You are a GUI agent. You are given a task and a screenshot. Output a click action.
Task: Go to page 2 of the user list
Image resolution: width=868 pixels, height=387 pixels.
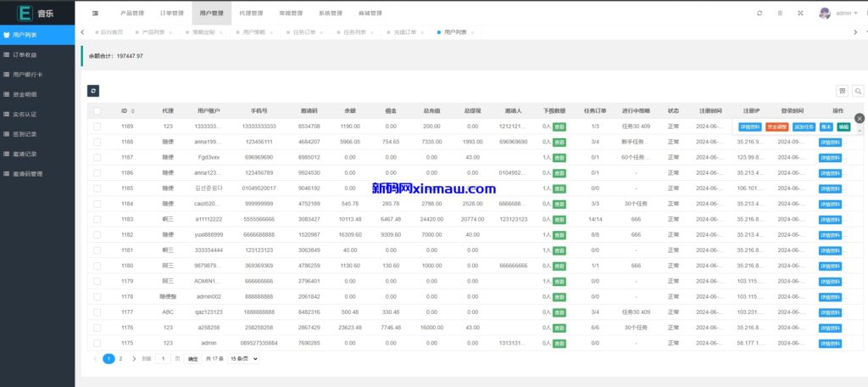click(x=120, y=359)
